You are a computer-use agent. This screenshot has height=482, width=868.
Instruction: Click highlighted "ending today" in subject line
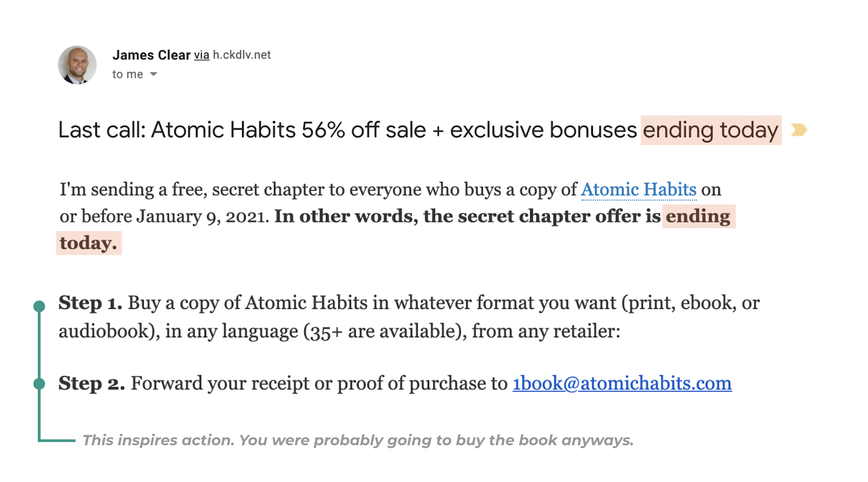point(710,130)
